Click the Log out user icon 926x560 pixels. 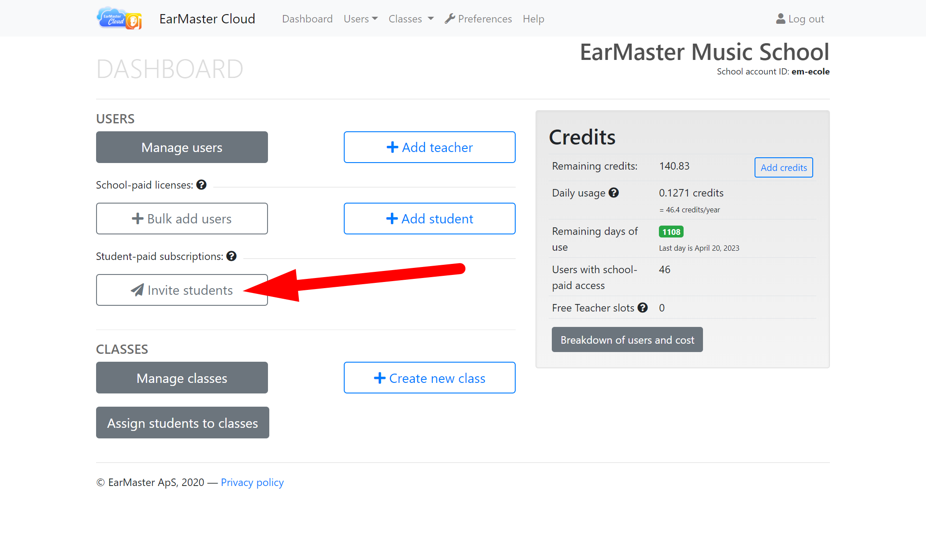(x=781, y=19)
